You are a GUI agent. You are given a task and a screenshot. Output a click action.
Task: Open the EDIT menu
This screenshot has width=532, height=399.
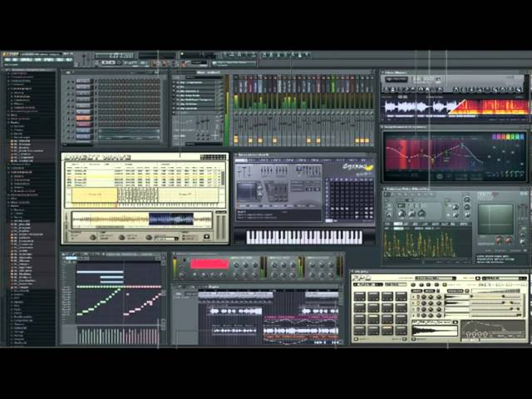[15, 60]
